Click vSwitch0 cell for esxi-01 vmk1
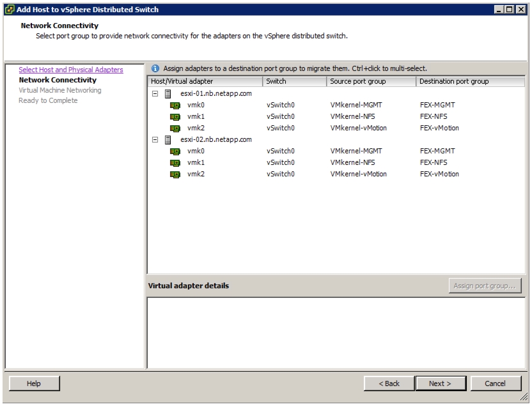Screen dimensions: 532x418 tap(281, 116)
